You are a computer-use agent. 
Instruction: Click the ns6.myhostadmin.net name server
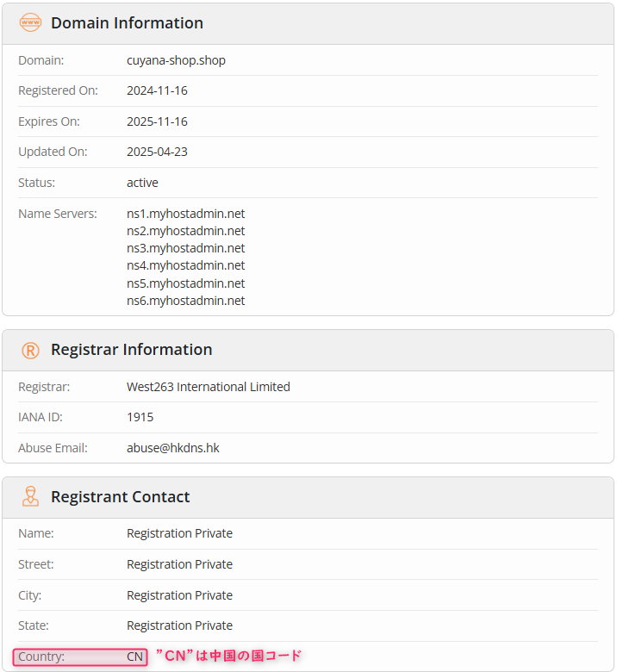coord(185,301)
